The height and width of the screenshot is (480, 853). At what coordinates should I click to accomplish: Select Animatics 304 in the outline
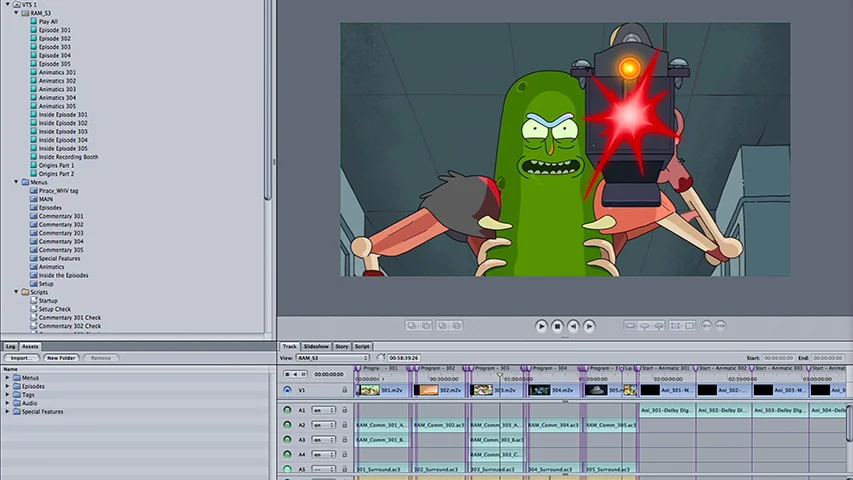tap(57, 97)
